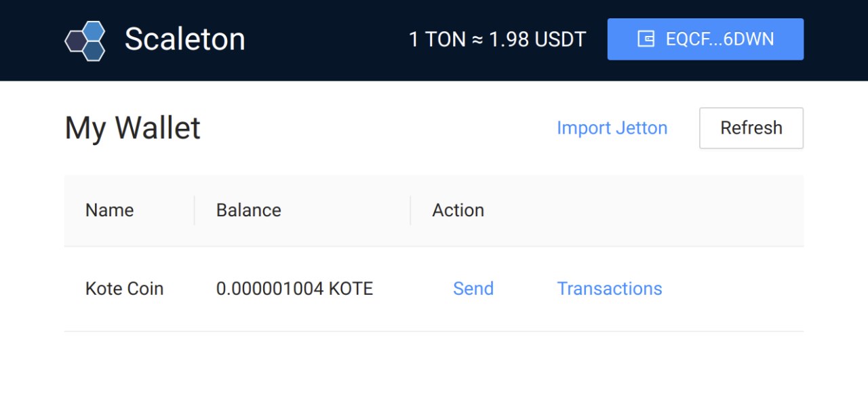
Task: Sort by the Name column header
Action: (x=109, y=210)
